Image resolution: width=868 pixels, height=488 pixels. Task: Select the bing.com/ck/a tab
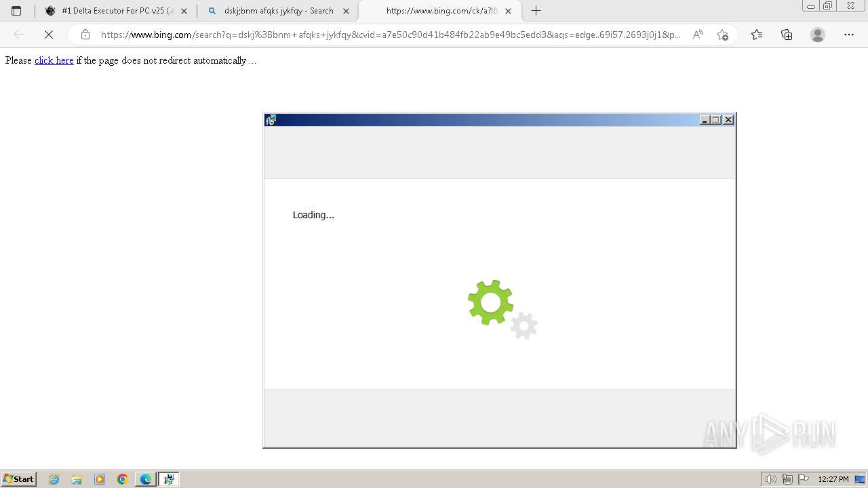coord(439,11)
